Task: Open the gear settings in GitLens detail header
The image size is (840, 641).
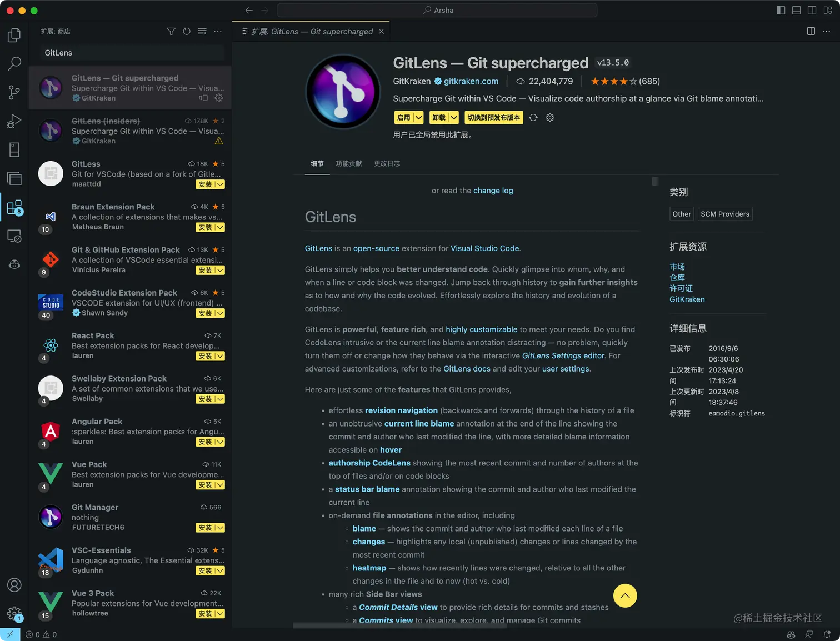Action: click(550, 118)
